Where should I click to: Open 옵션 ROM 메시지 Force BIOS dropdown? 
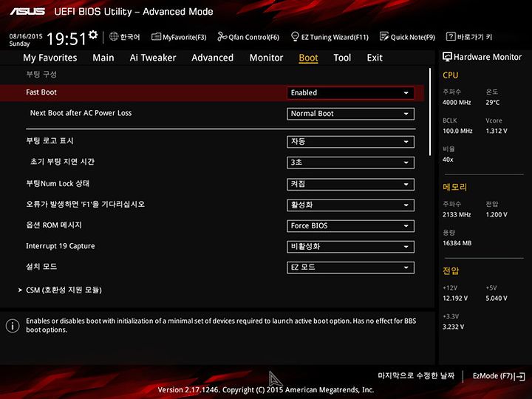pos(350,226)
